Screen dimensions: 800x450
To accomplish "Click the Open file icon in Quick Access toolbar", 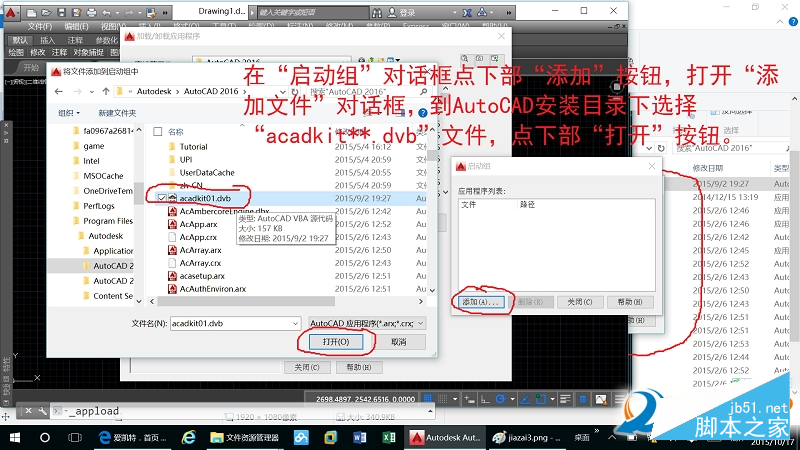I will [x=46, y=12].
